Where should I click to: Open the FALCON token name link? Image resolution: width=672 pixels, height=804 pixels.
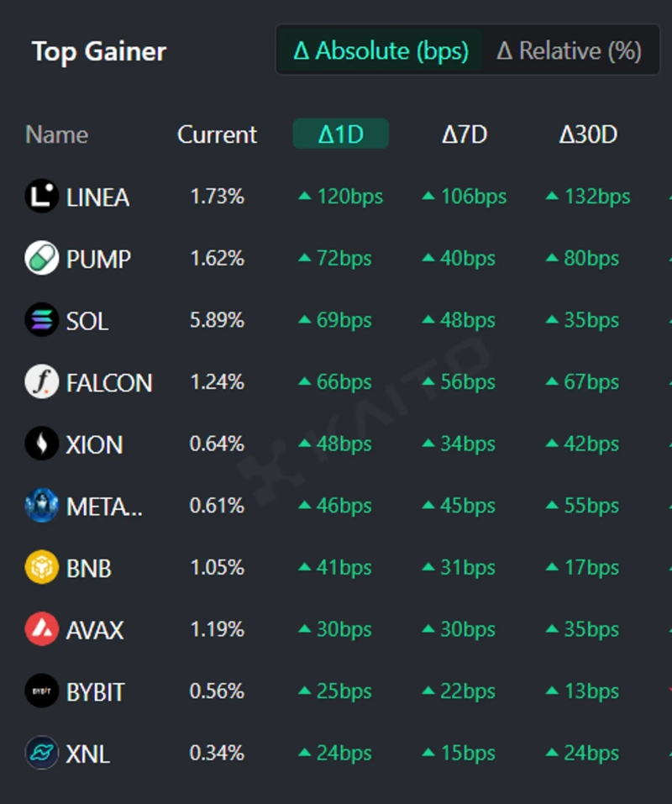point(109,383)
